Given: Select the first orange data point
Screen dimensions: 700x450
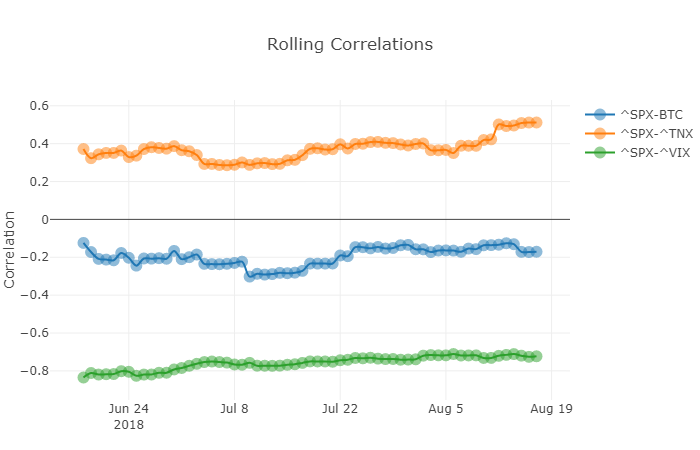Looking at the screenshot, I should click(x=84, y=149).
